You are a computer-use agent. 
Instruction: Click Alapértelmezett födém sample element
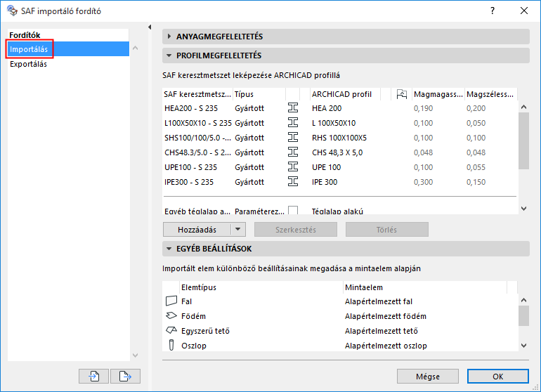[386, 316]
